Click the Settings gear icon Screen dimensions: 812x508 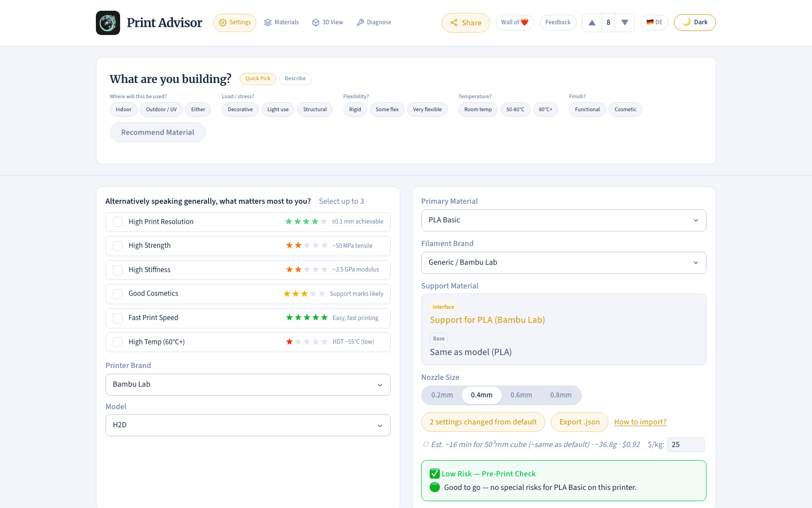pyautogui.click(x=224, y=22)
